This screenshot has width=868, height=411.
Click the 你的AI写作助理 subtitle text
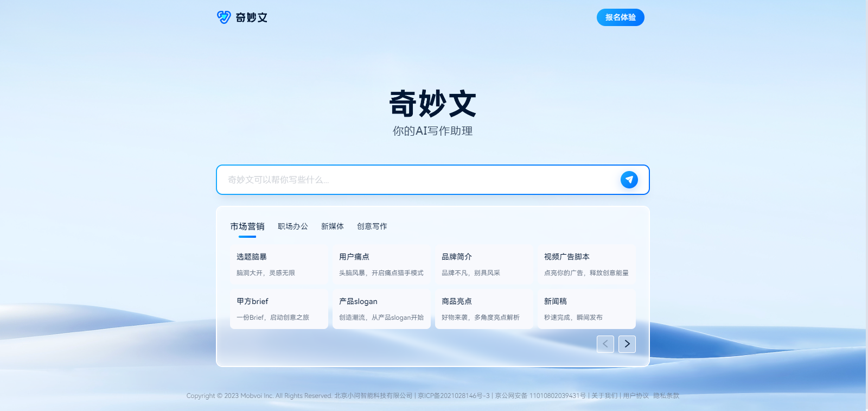pos(433,131)
